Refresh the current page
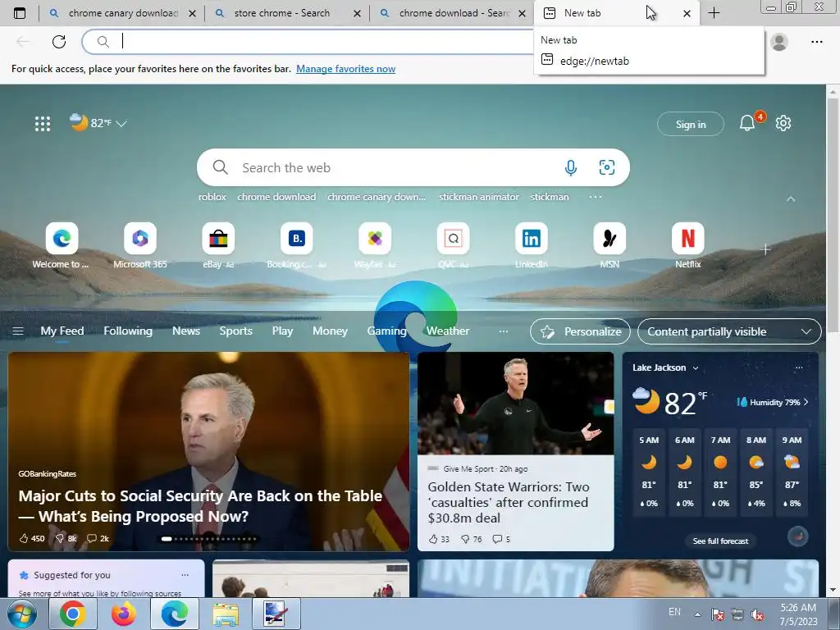This screenshot has width=840, height=630. [59, 41]
